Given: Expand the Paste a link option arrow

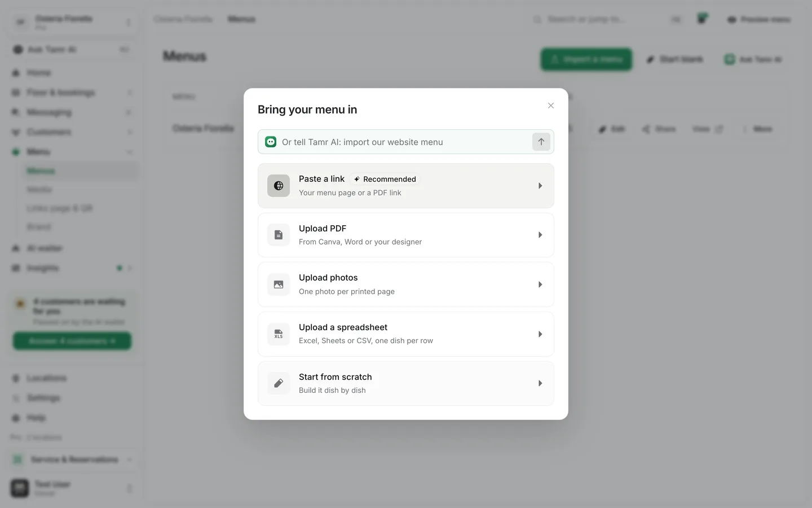Looking at the screenshot, I should 540,186.
